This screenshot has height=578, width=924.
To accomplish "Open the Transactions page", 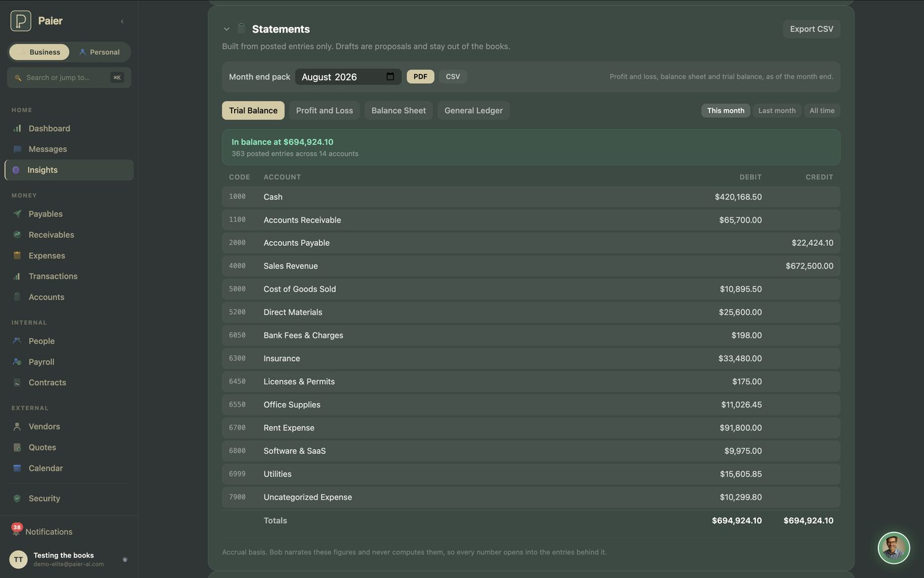I will 69,276.
